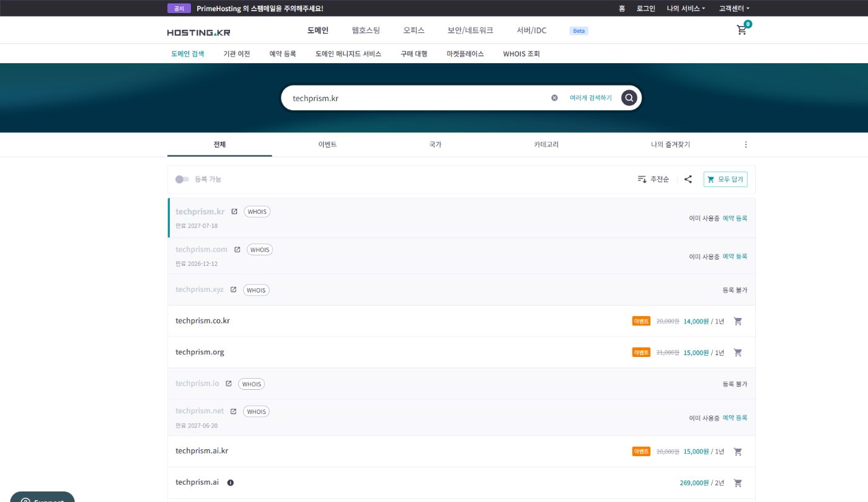Switch to the 국가 tab
Image resolution: width=868 pixels, height=502 pixels.
[435, 144]
